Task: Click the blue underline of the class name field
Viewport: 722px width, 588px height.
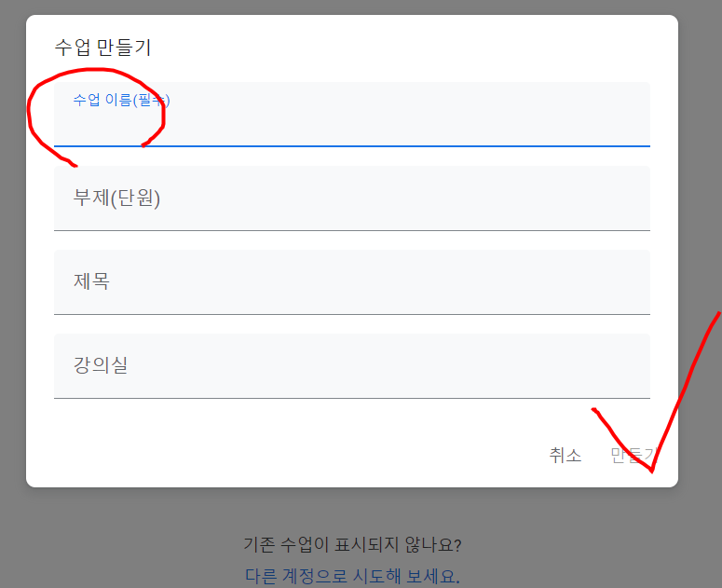Action: [x=352, y=146]
